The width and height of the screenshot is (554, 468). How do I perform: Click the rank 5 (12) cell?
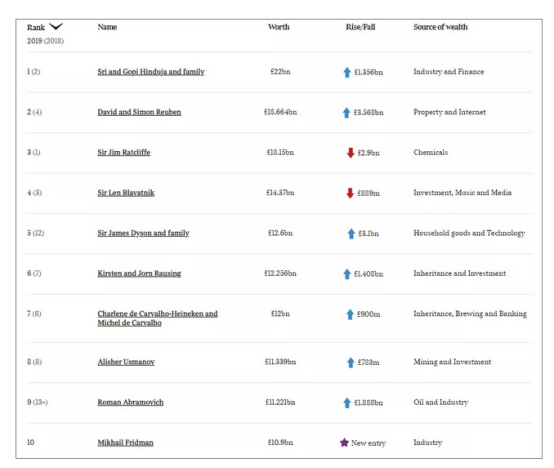click(36, 233)
